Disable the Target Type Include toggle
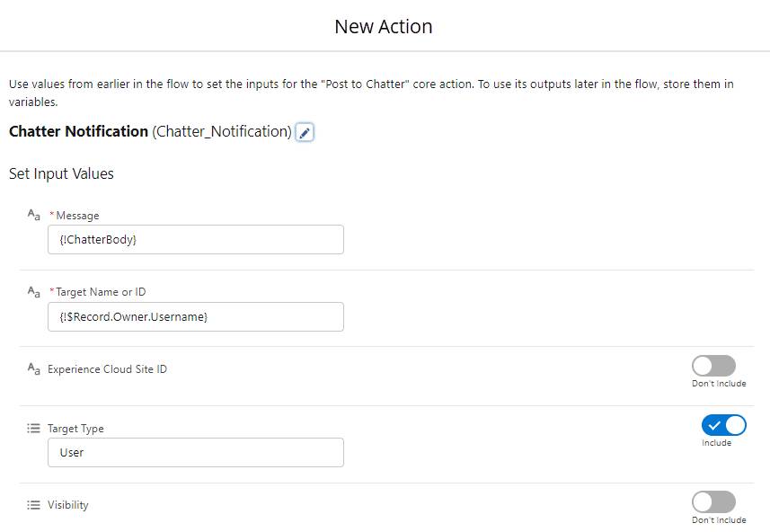Image resolution: width=770 pixels, height=532 pixels. [723, 425]
